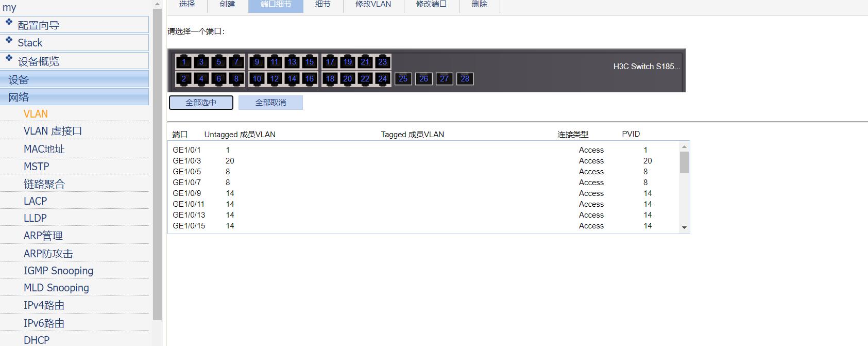Select port 11 on the switch panel
Screen dimensions: 868x346
[275, 62]
